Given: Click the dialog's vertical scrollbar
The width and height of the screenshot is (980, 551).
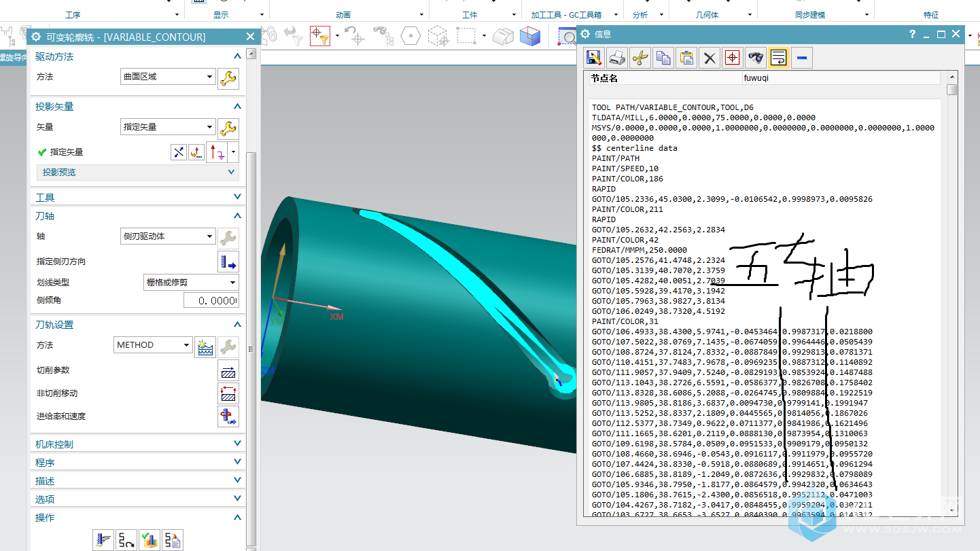Looking at the screenshot, I should 251,349.
